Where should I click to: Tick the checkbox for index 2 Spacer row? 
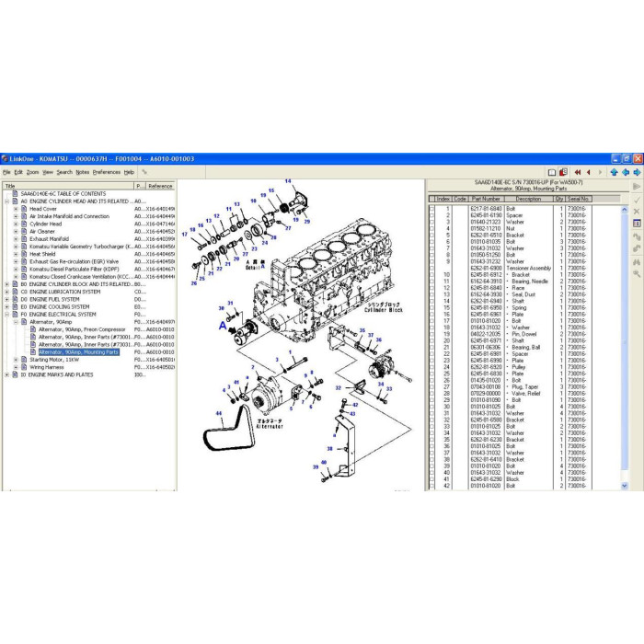click(x=431, y=215)
